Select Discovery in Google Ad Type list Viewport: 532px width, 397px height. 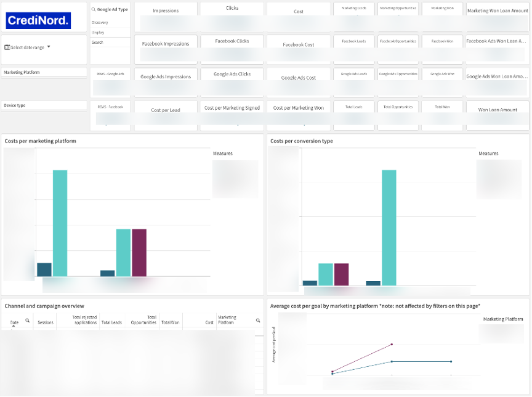tap(100, 22)
